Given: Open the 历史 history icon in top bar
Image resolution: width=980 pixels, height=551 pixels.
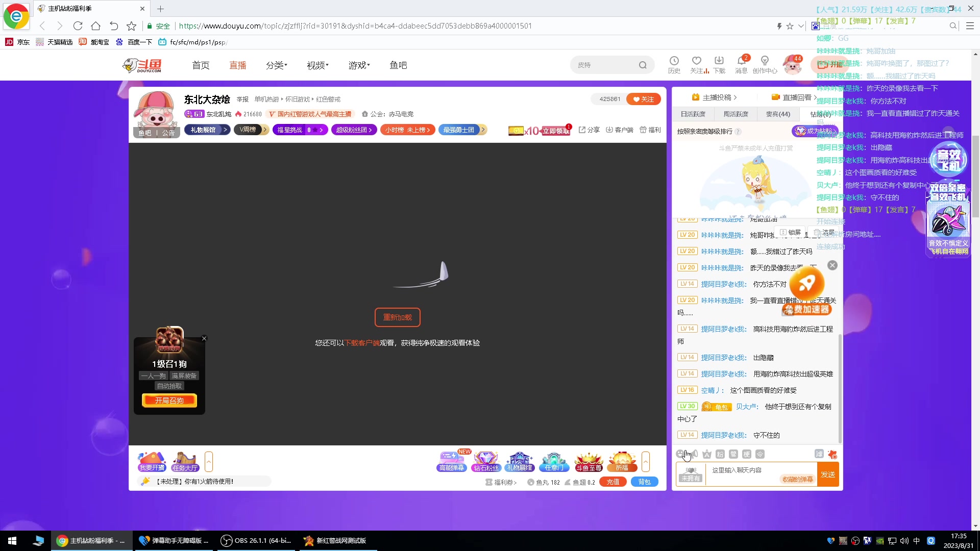Looking at the screenshot, I should (674, 65).
